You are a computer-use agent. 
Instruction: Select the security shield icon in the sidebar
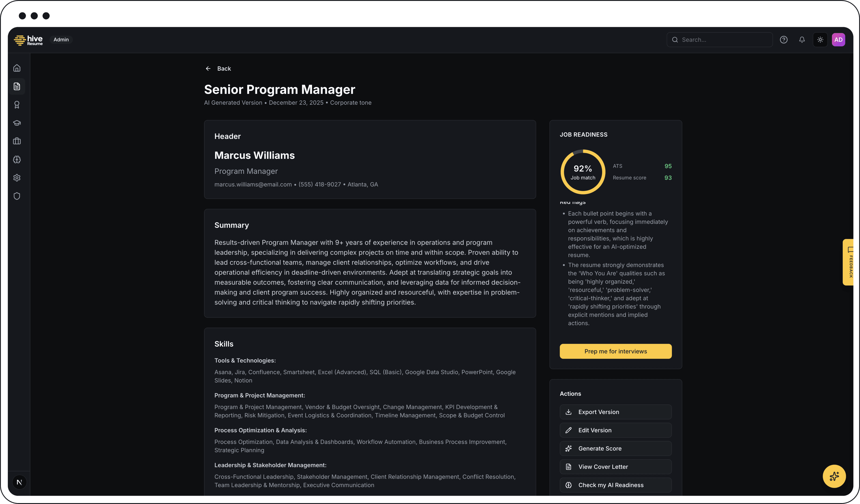(x=17, y=196)
